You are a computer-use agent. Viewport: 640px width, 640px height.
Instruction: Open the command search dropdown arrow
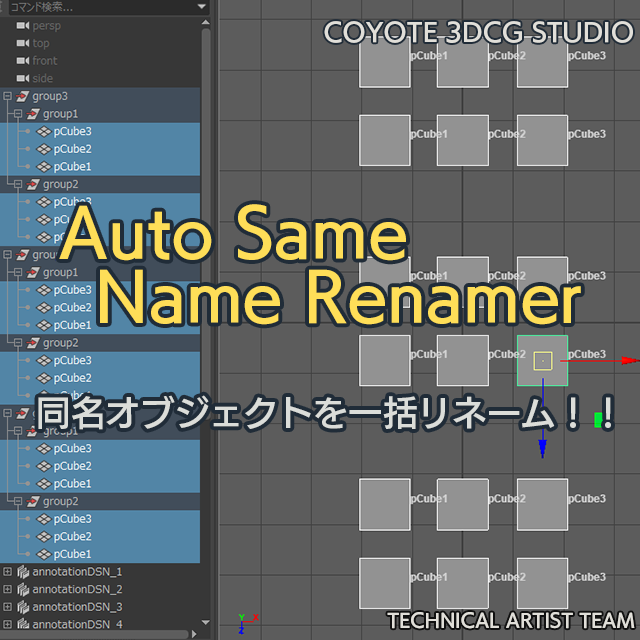tap(202, 7)
